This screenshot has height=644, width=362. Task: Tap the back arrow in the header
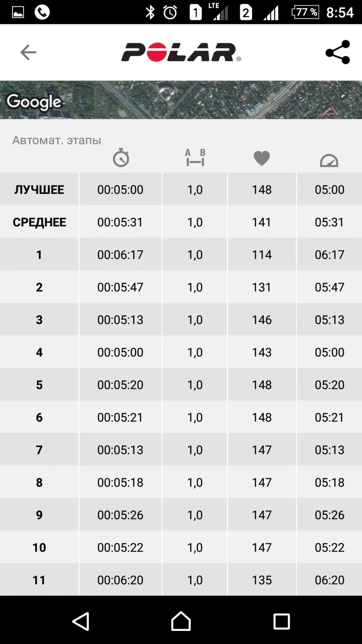pyautogui.click(x=28, y=53)
